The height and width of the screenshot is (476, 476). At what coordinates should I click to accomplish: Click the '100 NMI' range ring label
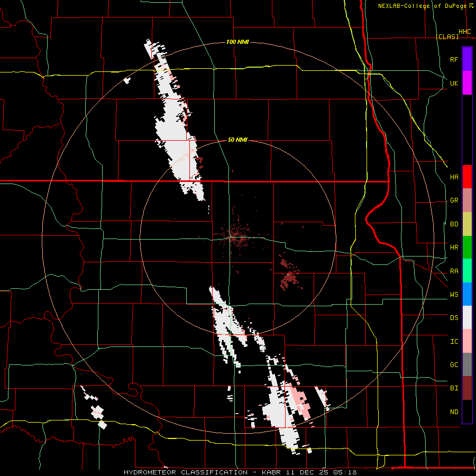(237, 42)
